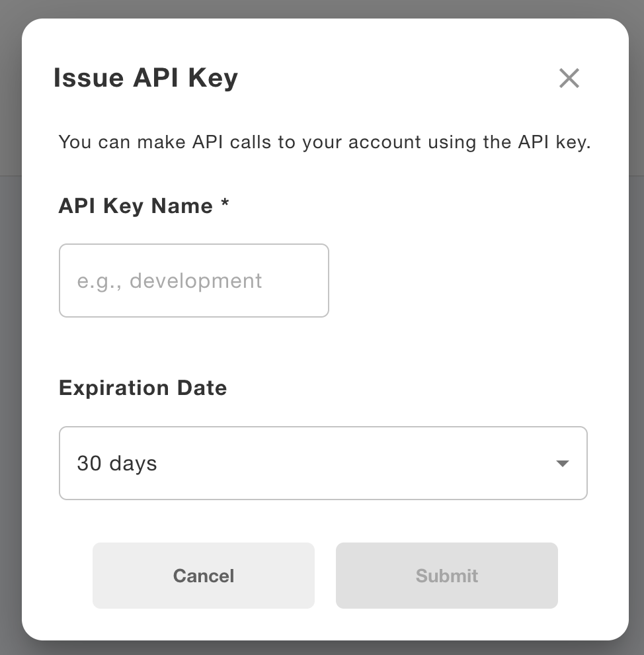Click the API calls description sentence

[324, 142]
